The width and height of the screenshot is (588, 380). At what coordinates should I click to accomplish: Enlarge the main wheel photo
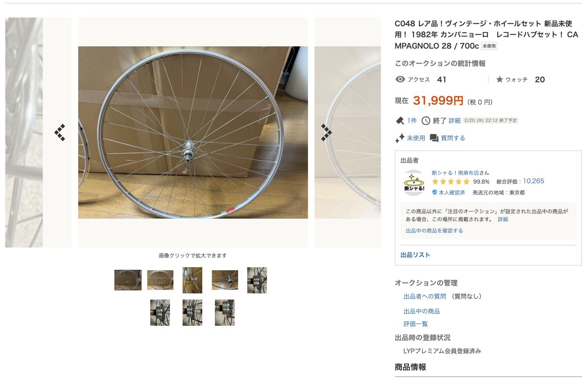coord(193,132)
